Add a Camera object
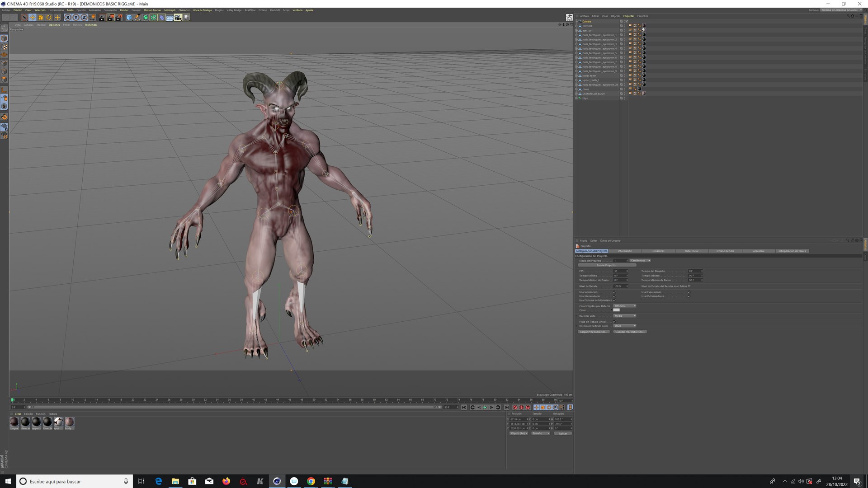 tap(178, 17)
